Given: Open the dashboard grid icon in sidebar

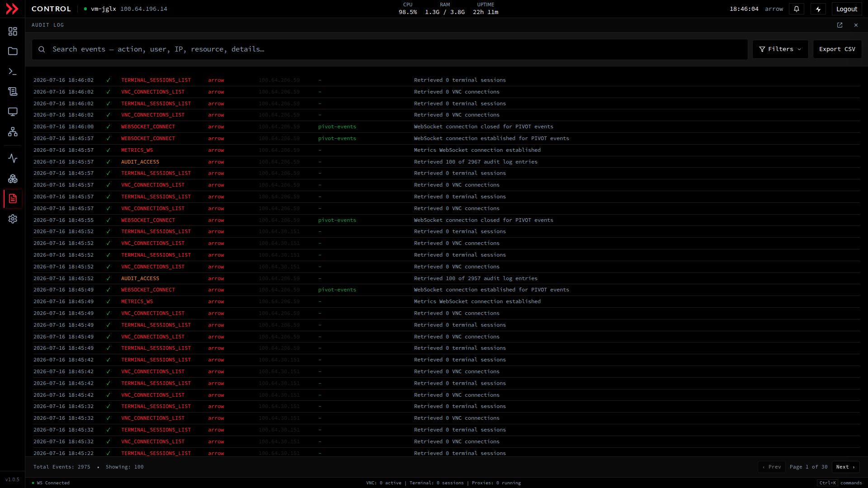Looking at the screenshot, I should 13,31.
